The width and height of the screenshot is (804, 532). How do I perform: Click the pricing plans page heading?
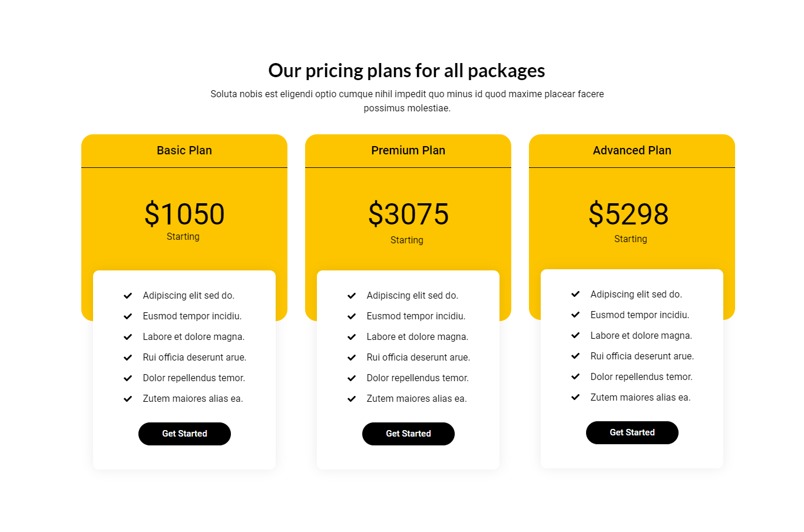[406, 71]
